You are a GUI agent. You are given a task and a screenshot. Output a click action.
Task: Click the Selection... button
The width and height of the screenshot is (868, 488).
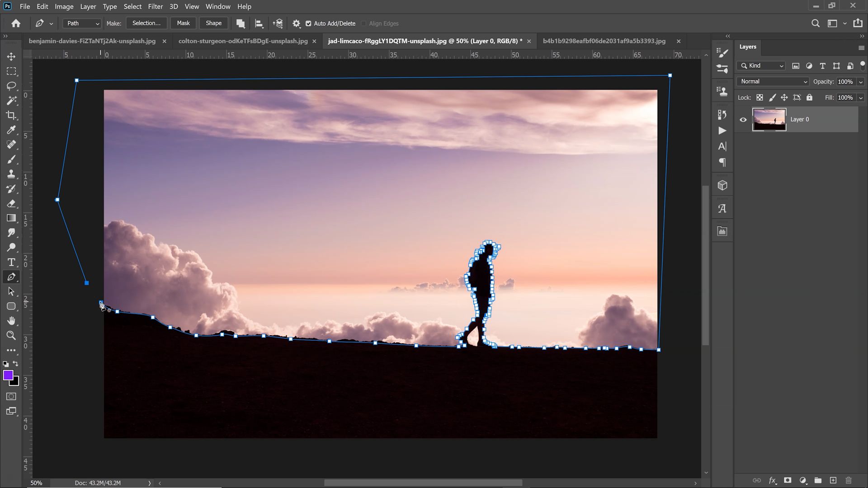point(146,23)
